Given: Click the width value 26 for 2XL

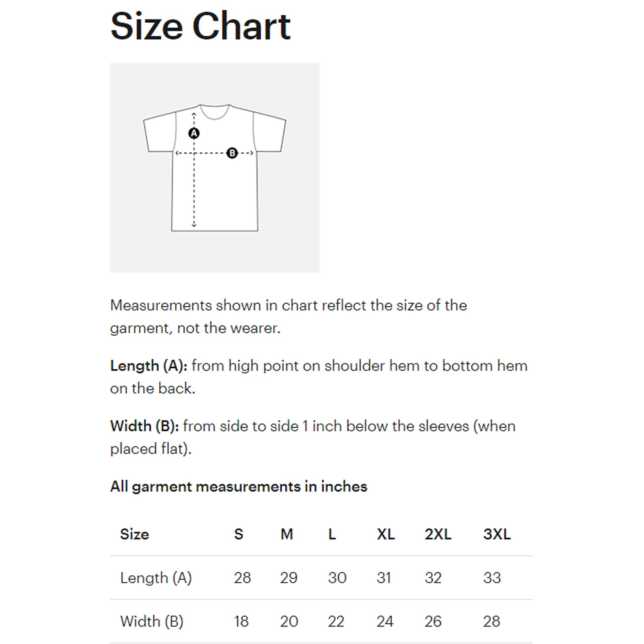Looking at the screenshot, I should 433,621.
